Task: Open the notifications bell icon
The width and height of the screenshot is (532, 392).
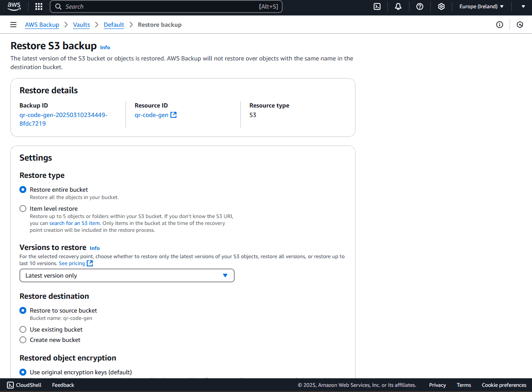Action: click(x=398, y=6)
